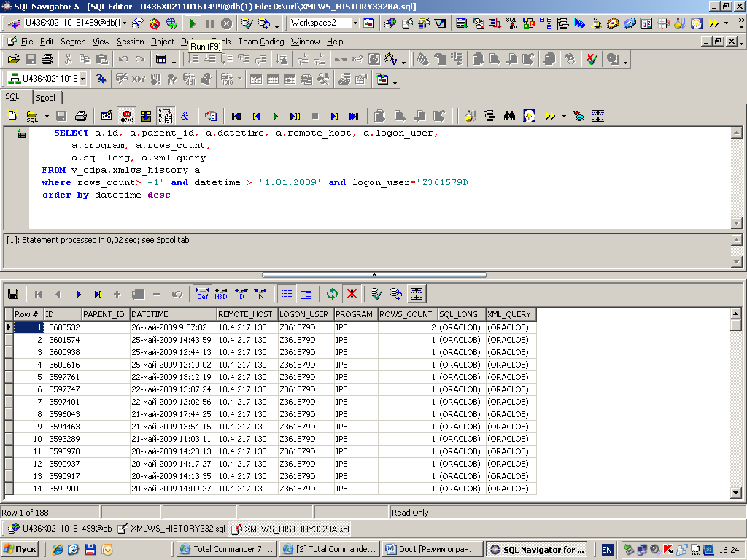This screenshot has width=747, height=560.
Task: Sort by the DATETIME column header
Action: point(172,314)
